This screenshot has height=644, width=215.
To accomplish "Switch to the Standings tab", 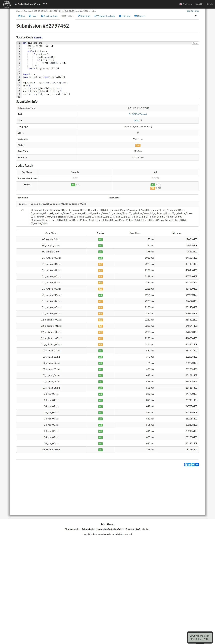I will tap(84, 16).
